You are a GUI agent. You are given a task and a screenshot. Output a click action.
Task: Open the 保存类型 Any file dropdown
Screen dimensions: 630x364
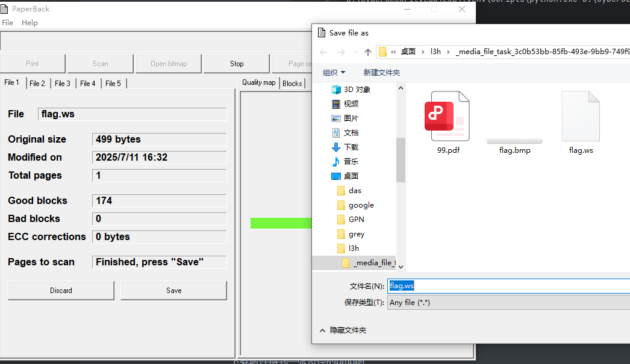pos(509,303)
